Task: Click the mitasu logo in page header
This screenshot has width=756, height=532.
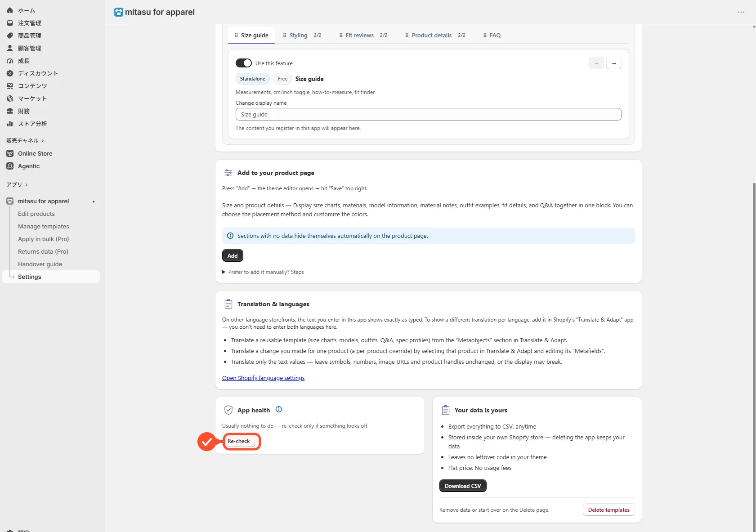Action: pos(119,12)
